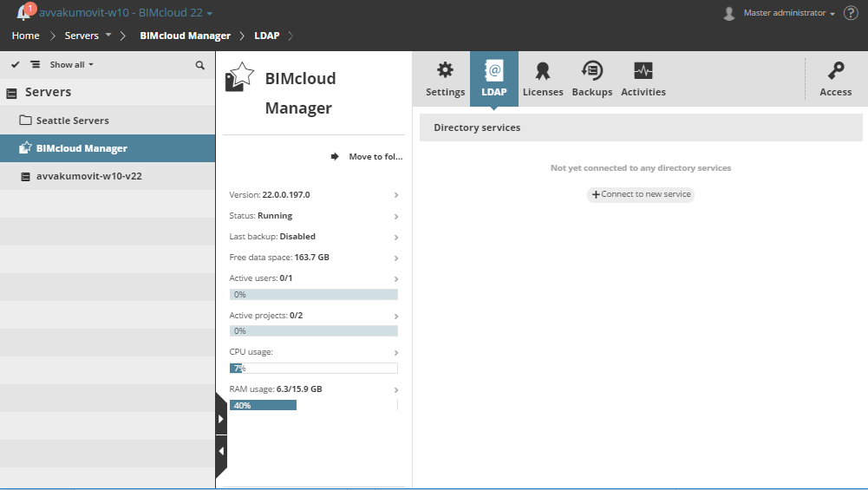Click the Backups restore icon
The image size is (868, 490).
(591, 70)
